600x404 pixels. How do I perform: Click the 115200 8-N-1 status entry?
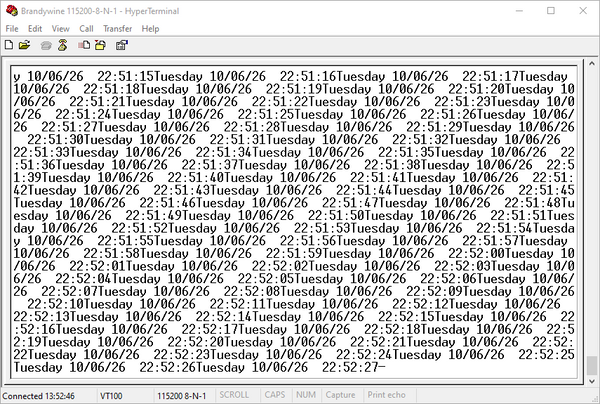point(181,396)
